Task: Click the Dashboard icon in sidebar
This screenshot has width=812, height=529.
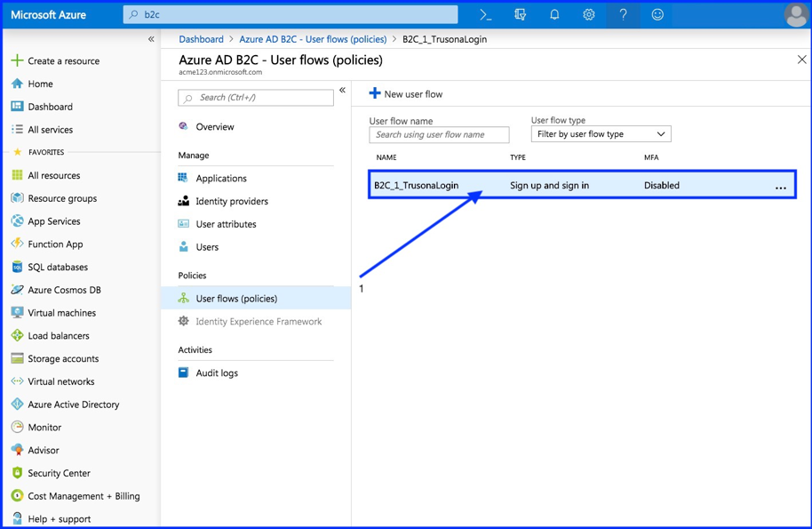Action: [x=17, y=106]
